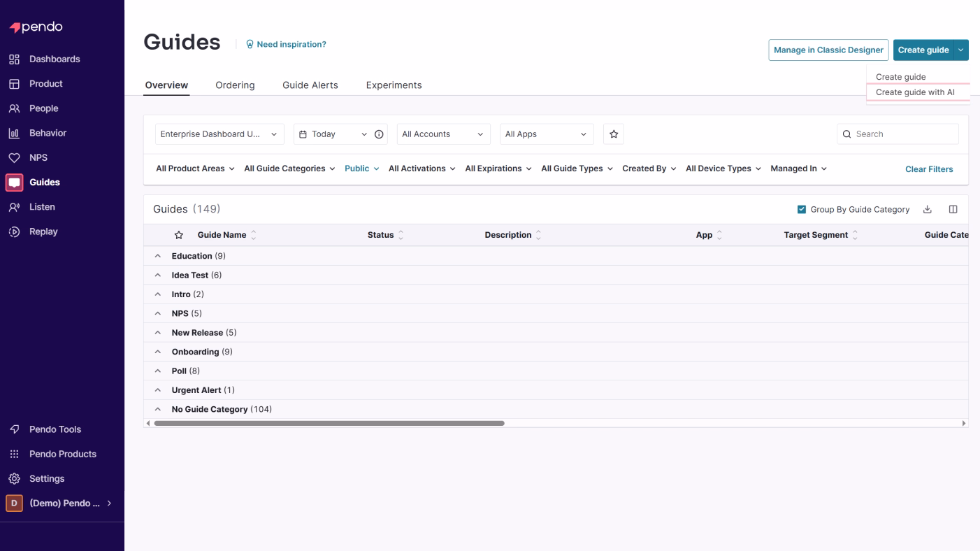
Task: Click the NPS heart icon
Action: 14,158
